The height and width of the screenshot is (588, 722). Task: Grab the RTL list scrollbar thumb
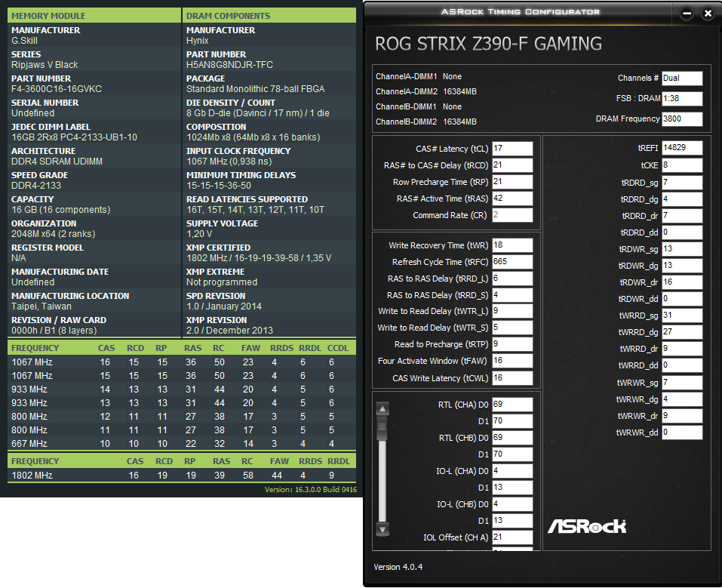(383, 426)
